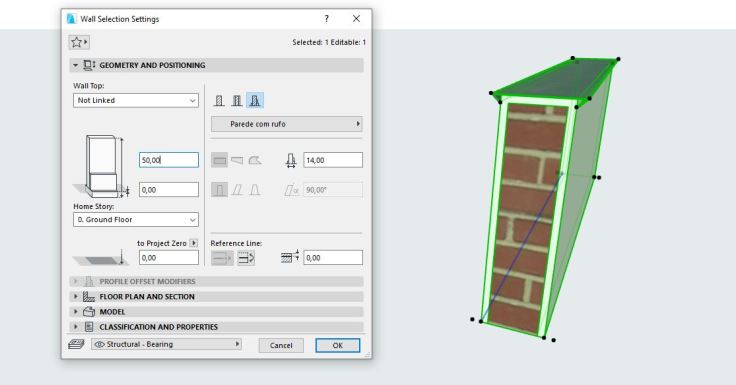Image resolution: width=736 pixels, height=385 pixels.
Task: Choose Straight wall geometry icon
Action: [219, 160]
